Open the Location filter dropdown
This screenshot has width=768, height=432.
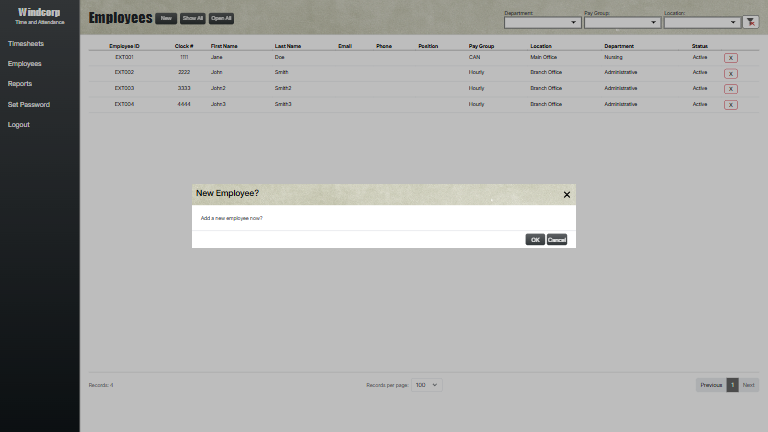pyautogui.click(x=702, y=23)
